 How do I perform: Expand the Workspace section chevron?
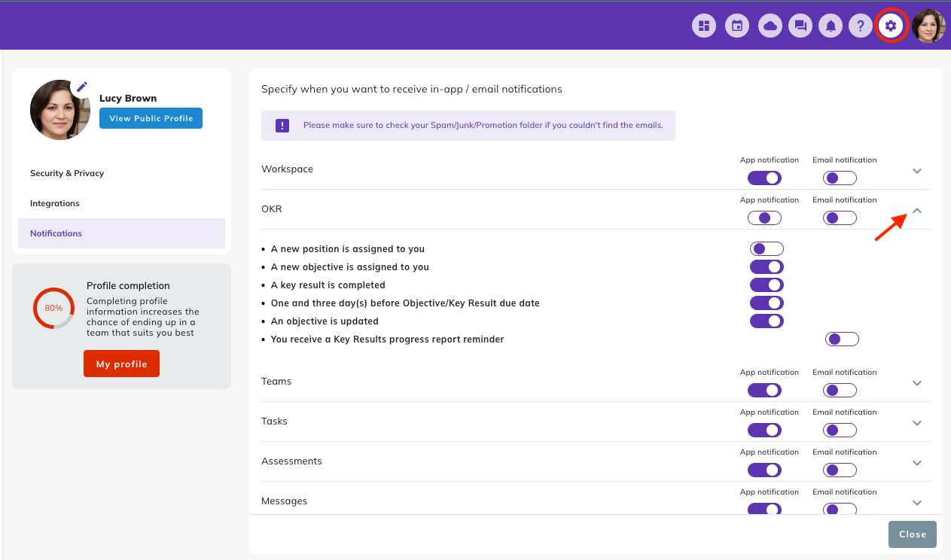coord(917,171)
